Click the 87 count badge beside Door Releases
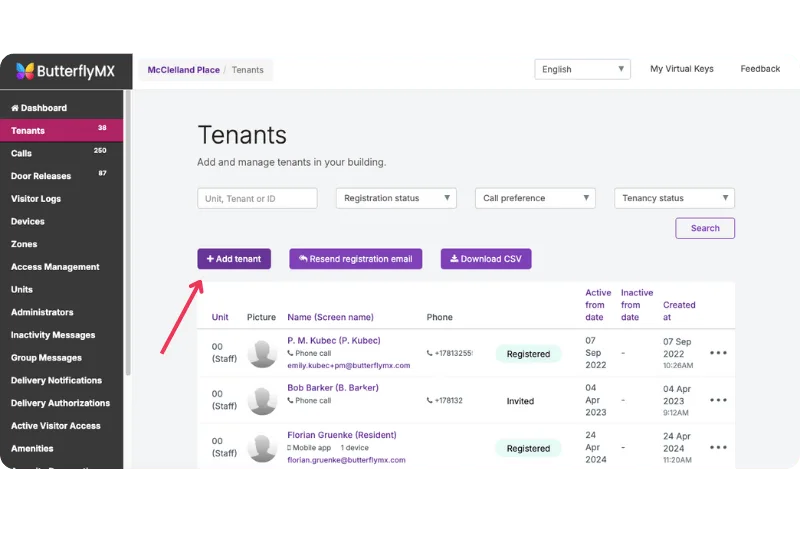Screen dimensions: 800x533 (103, 173)
